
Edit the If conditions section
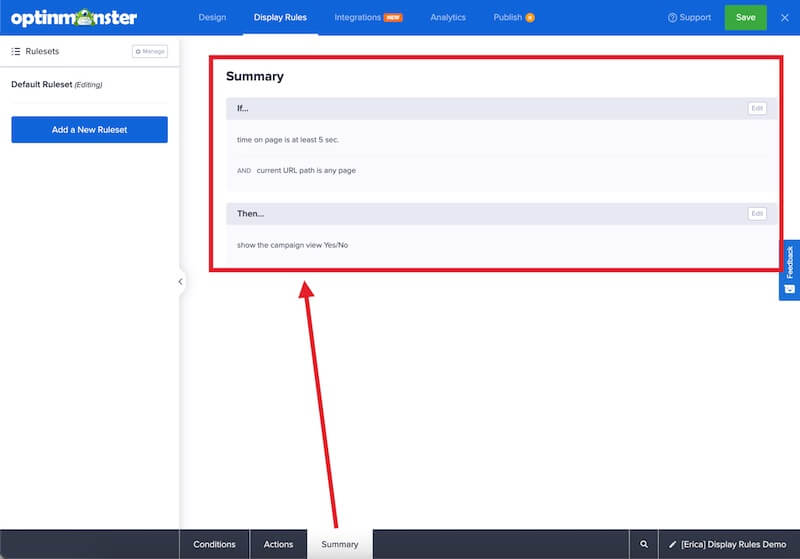[757, 108]
